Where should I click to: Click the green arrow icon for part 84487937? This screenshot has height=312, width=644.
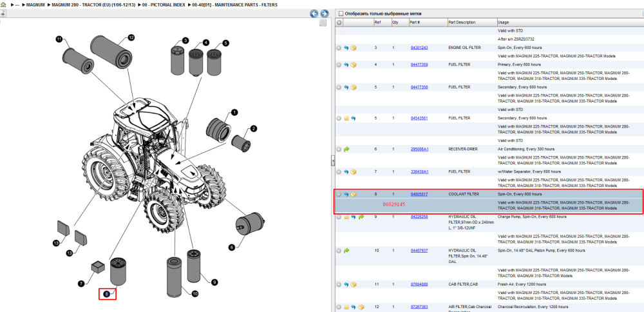click(x=346, y=250)
